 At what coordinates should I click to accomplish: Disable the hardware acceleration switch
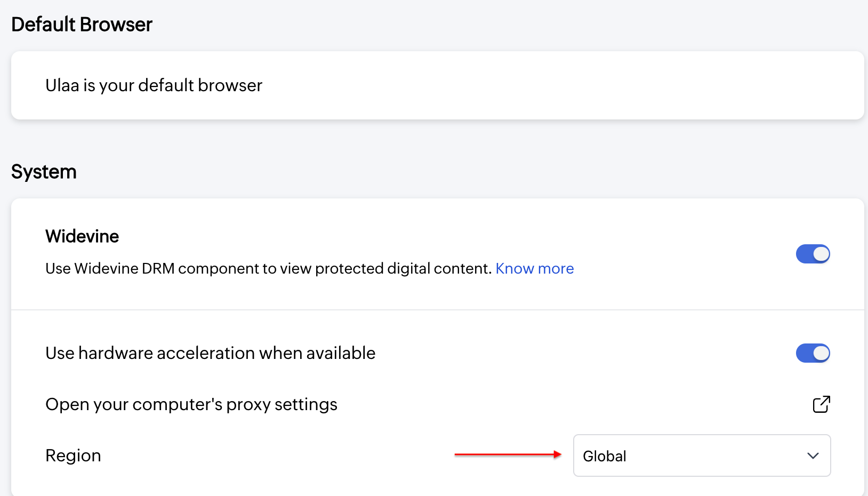[813, 353]
